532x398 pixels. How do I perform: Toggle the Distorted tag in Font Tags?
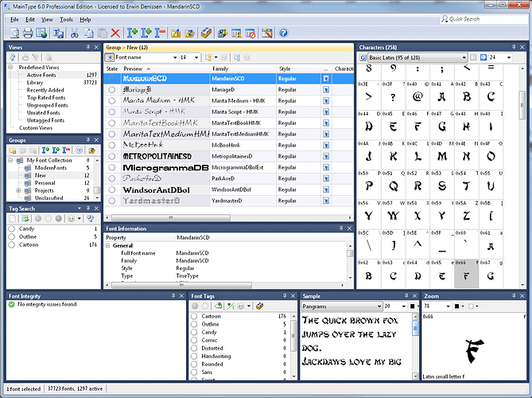click(194, 348)
